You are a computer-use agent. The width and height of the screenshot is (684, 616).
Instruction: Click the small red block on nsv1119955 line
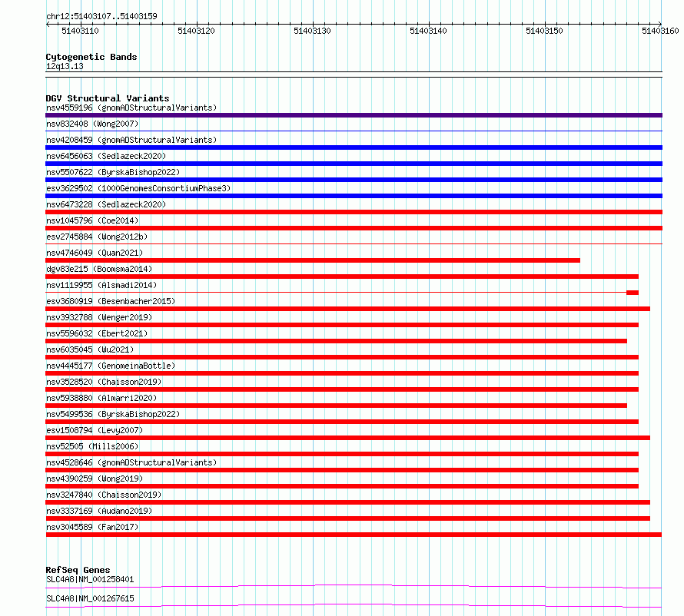[633, 293]
